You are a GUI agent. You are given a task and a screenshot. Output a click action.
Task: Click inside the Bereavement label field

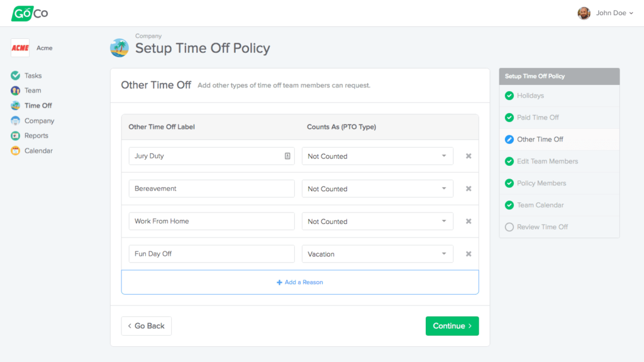click(x=211, y=189)
